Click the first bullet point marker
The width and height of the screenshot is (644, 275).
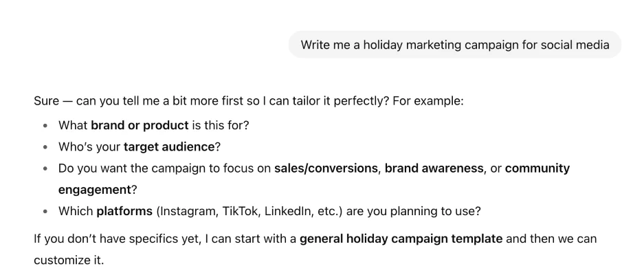coord(45,127)
